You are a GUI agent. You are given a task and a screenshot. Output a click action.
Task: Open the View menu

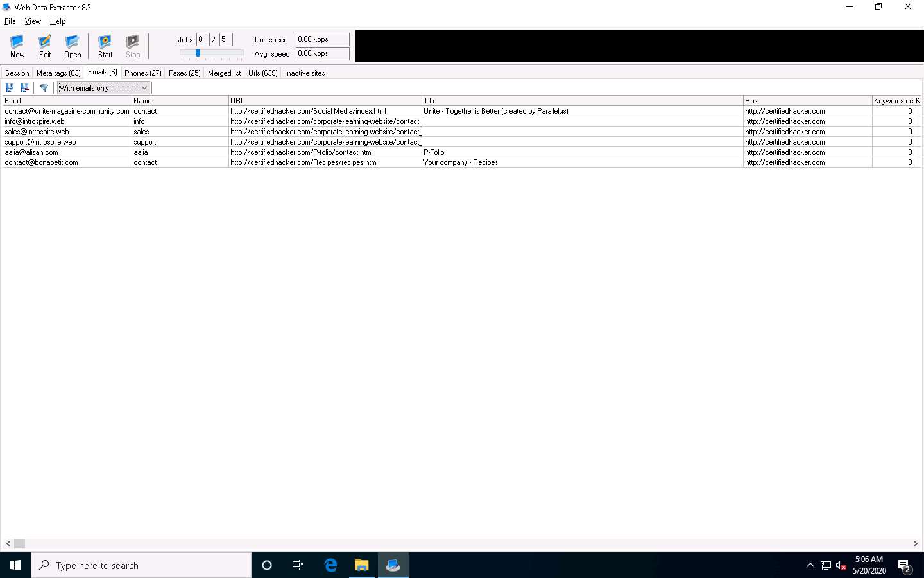(x=33, y=21)
